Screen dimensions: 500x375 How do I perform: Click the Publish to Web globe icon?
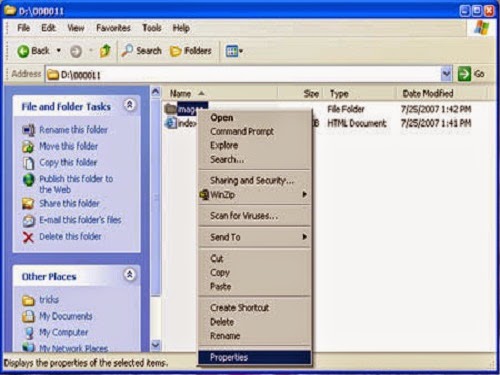(29, 180)
